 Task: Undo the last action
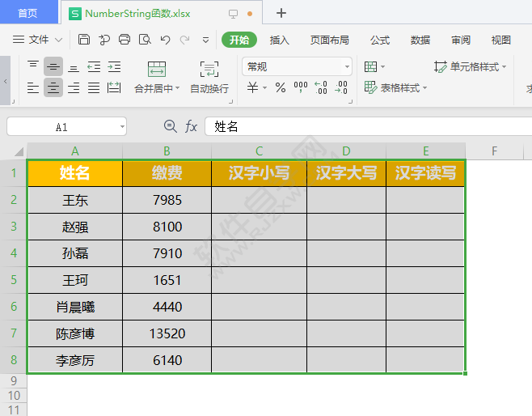165,40
